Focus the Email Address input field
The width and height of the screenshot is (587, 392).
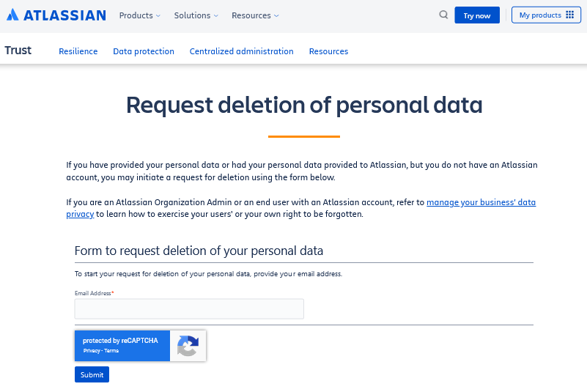[x=189, y=308]
